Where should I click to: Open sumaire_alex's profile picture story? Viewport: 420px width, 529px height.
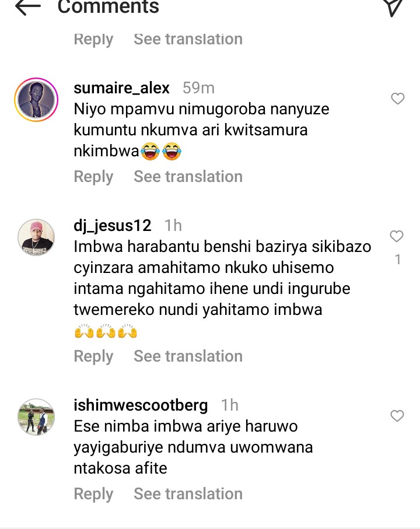(x=36, y=100)
